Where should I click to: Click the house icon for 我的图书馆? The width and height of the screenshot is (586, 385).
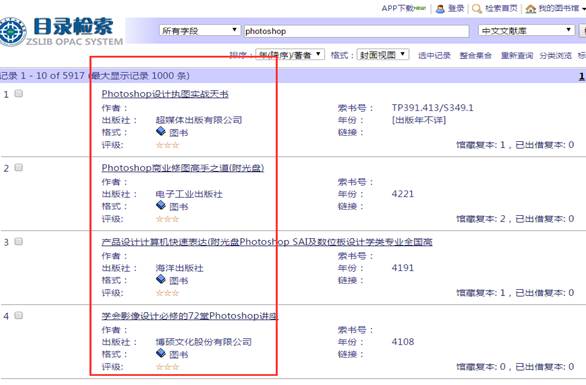tap(530, 9)
